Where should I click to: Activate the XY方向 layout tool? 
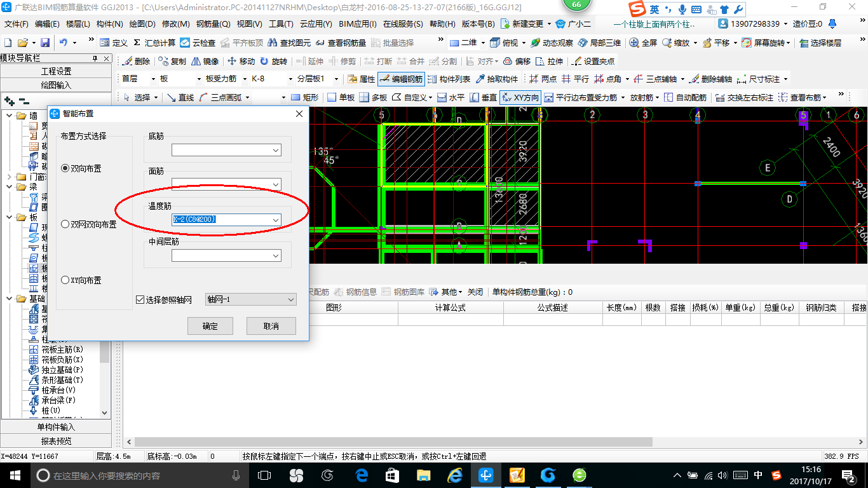click(520, 97)
